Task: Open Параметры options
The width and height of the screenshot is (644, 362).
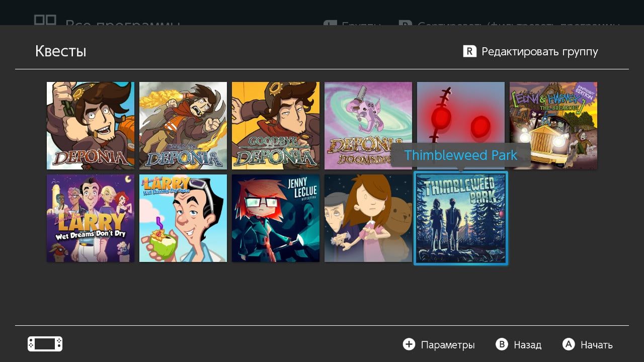Action: point(448,345)
